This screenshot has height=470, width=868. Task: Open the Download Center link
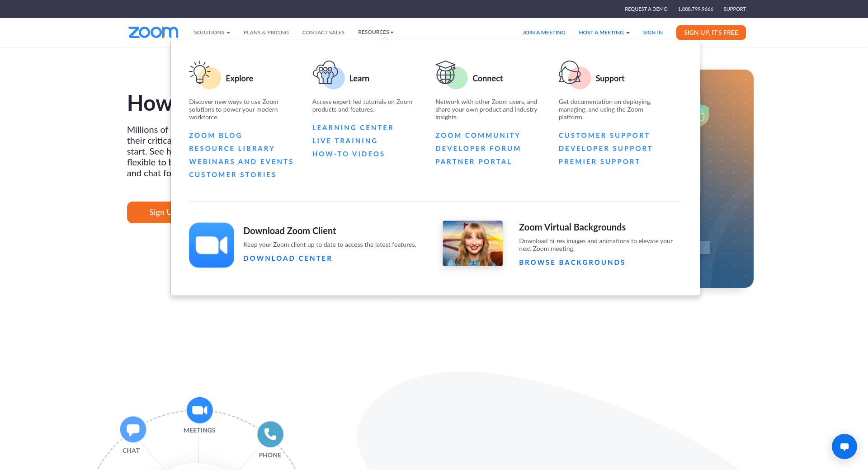coord(288,258)
